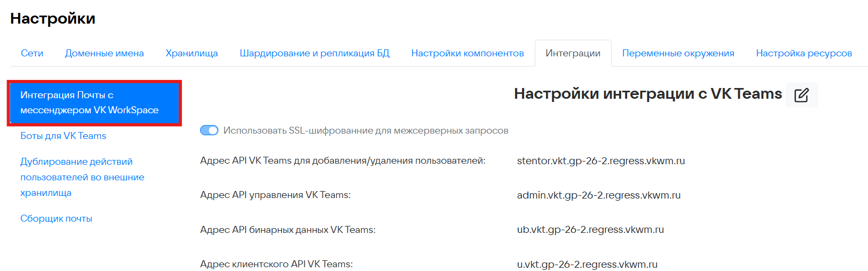Open Настройка ресурсов tab

pyautogui.click(x=804, y=53)
